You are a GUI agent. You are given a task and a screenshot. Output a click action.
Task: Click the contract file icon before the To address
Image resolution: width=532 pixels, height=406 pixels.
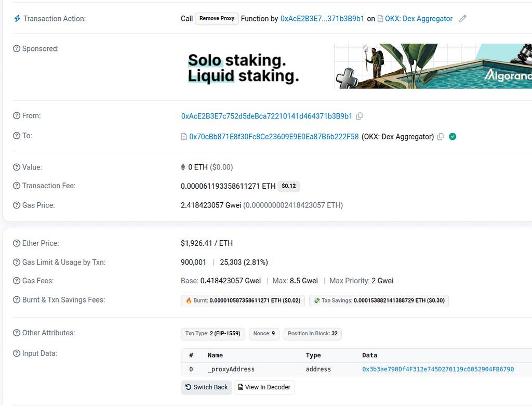pos(184,137)
